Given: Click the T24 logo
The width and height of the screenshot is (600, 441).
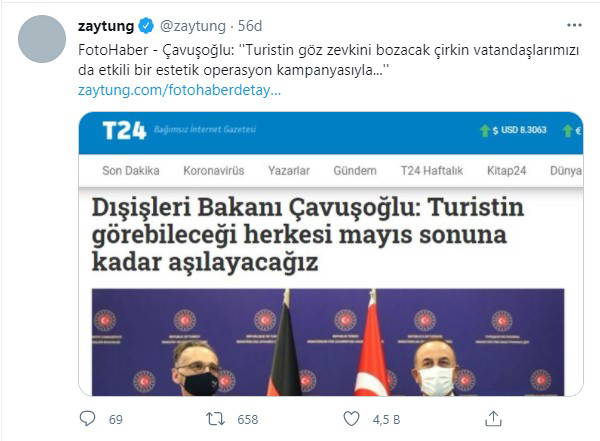Looking at the screenshot, I should click(x=124, y=131).
